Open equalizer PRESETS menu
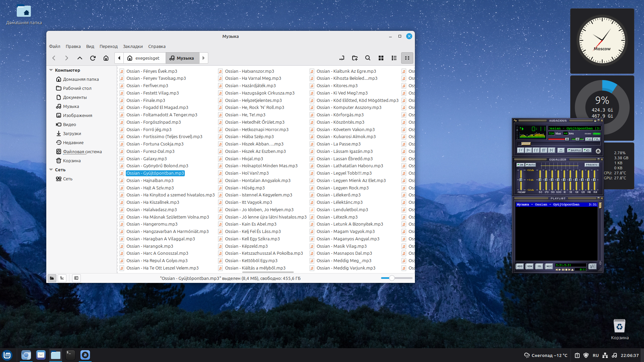644x362 pixels. click(592, 165)
